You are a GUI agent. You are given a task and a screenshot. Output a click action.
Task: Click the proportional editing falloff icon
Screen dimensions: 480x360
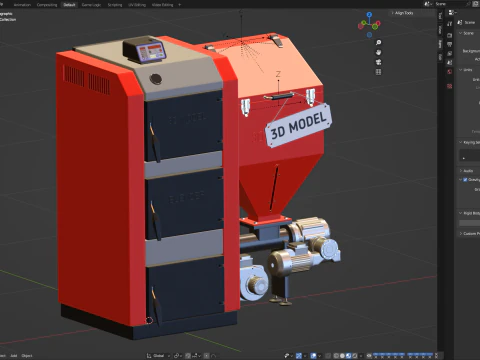[213, 356]
